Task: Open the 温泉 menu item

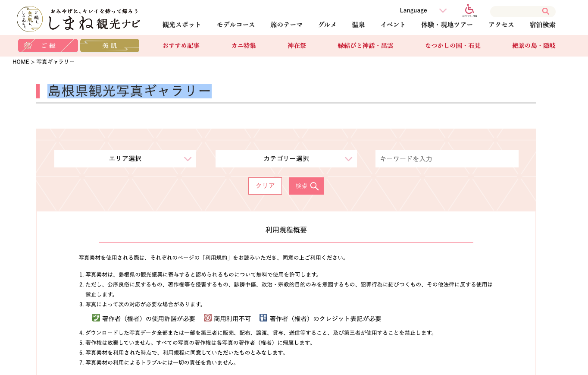Action: (x=358, y=25)
